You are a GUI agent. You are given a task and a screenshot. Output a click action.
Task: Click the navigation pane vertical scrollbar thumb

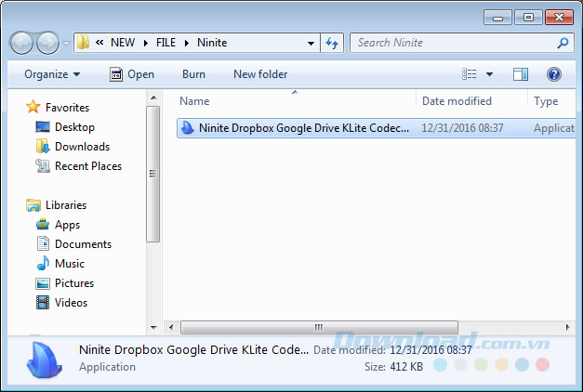point(153,174)
